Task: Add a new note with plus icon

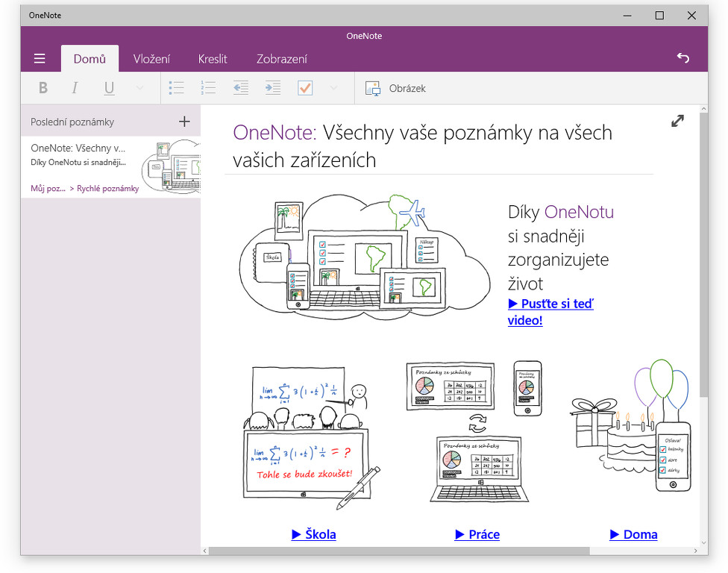Action: click(184, 122)
